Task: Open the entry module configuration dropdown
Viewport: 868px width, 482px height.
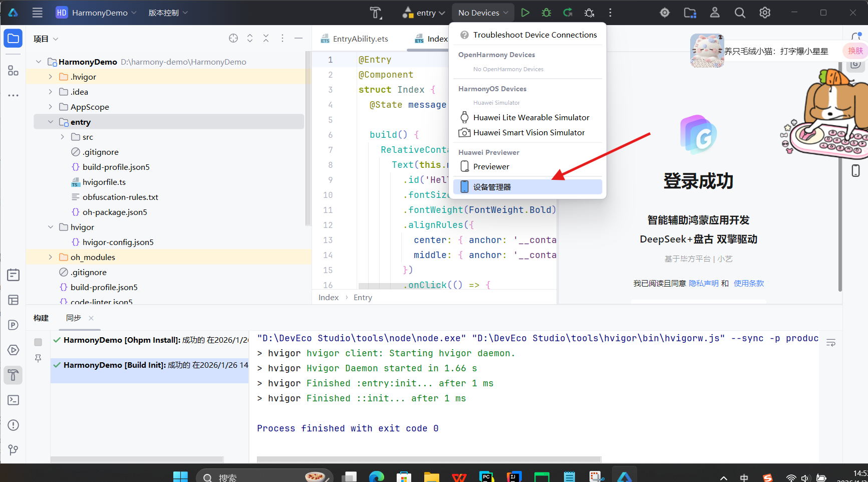Action: tap(424, 13)
